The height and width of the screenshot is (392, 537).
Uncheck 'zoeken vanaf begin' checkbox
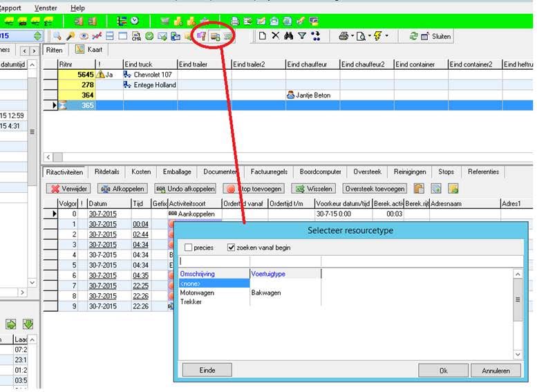[232, 248]
